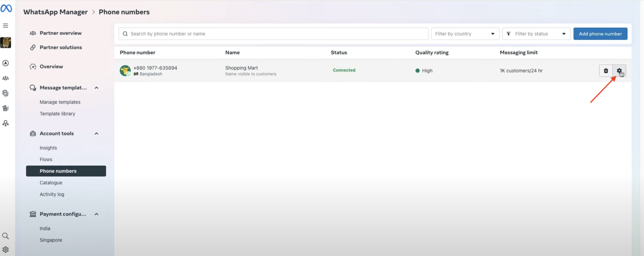Click the High quality rating value
Screen dimensions: 644x256
point(427,71)
